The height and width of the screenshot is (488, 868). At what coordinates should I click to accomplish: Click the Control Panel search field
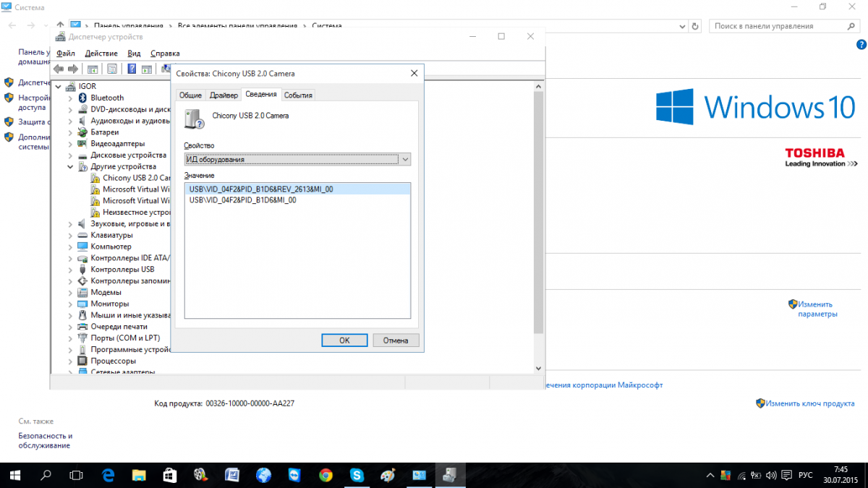(774, 26)
